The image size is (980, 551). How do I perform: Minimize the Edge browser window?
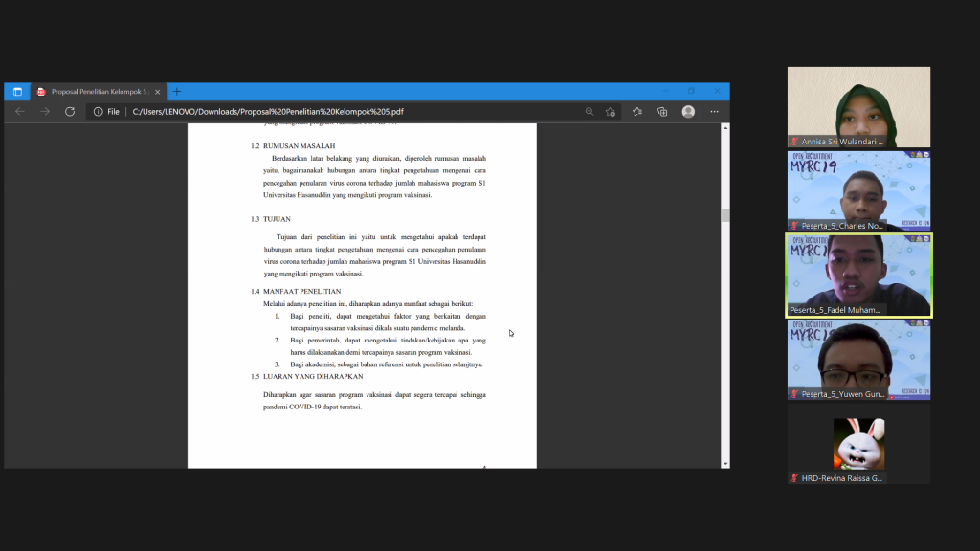tap(665, 91)
